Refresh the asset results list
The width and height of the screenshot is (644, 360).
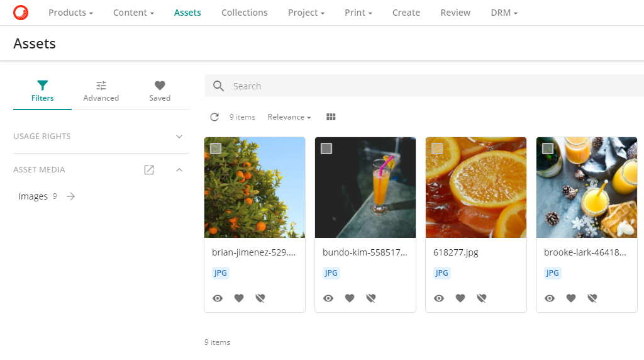click(214, 117)
